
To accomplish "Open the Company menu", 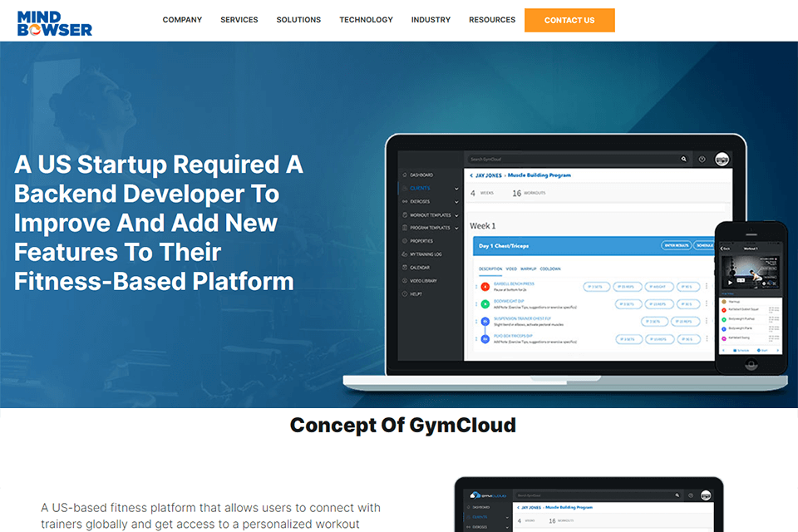I will pyautogui.click(x=182, y=20).
